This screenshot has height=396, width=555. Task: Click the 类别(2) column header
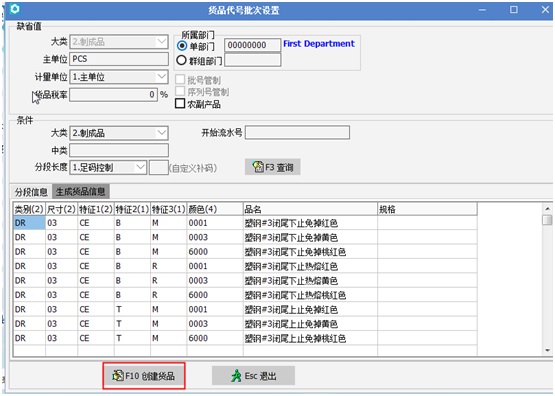[x=29, y=209]
